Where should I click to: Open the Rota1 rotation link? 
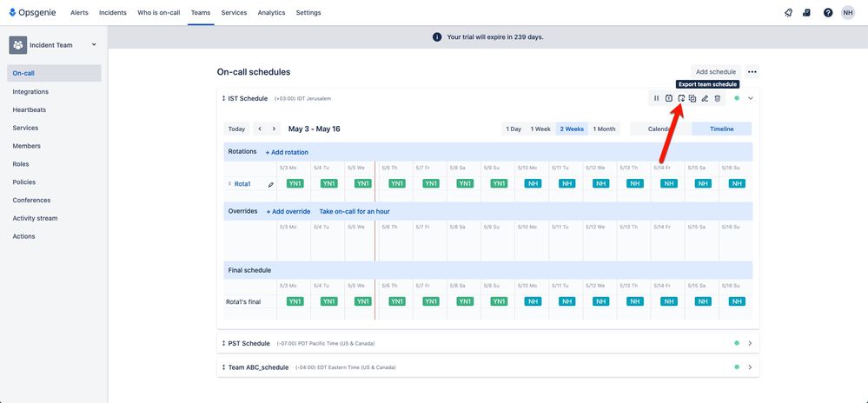point(242,184)
